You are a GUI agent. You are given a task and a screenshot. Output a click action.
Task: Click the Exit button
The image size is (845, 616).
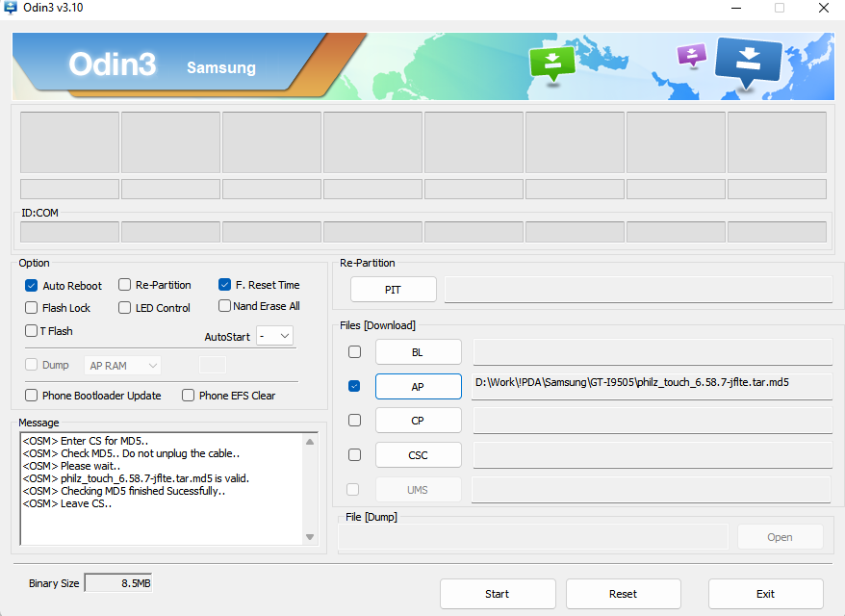(x=766, y=594)
